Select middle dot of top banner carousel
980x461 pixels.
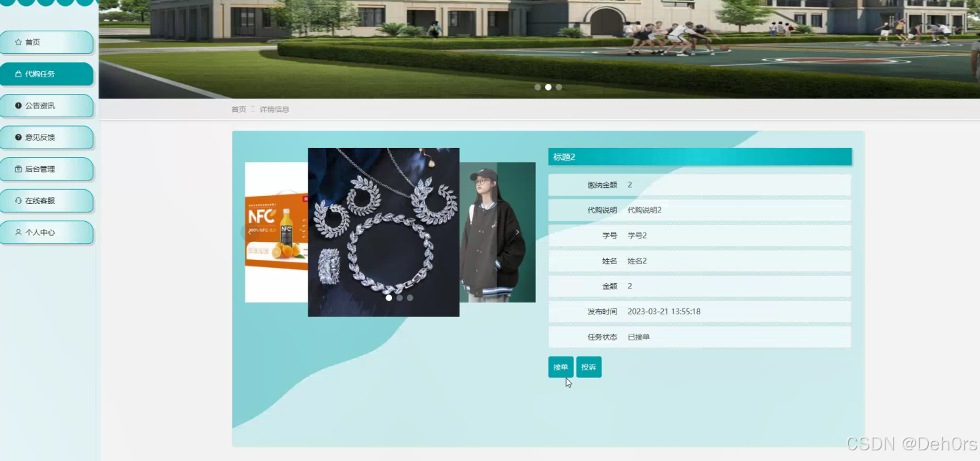tap(548, 87)
